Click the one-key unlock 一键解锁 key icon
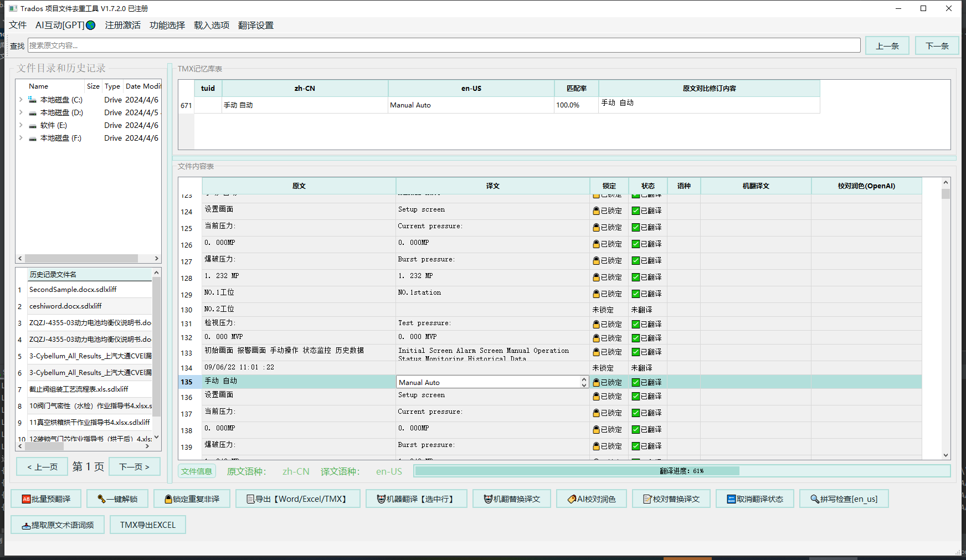Screen dimensions: 966x560 (101, 499)
